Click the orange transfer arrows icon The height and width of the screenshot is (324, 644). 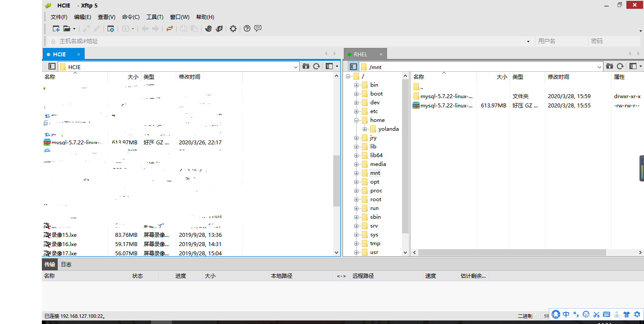(170, 29)
